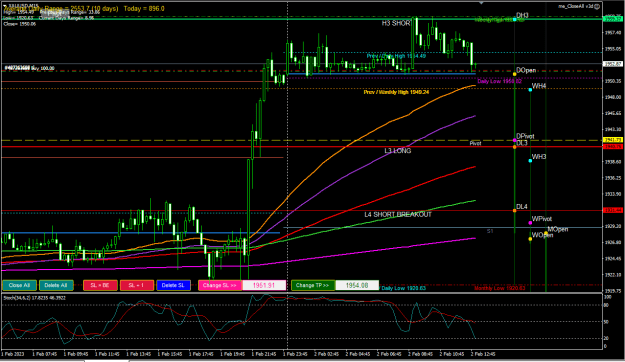Click the Prev / Weekly High 1949.24 label
Screen dimensions: 625x362
tap(396, 92)
